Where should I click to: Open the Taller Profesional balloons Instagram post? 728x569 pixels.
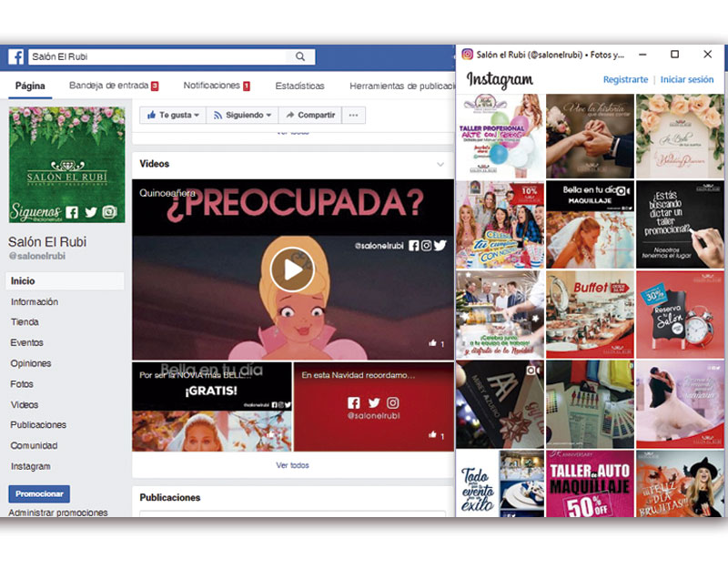click(500, 136)
